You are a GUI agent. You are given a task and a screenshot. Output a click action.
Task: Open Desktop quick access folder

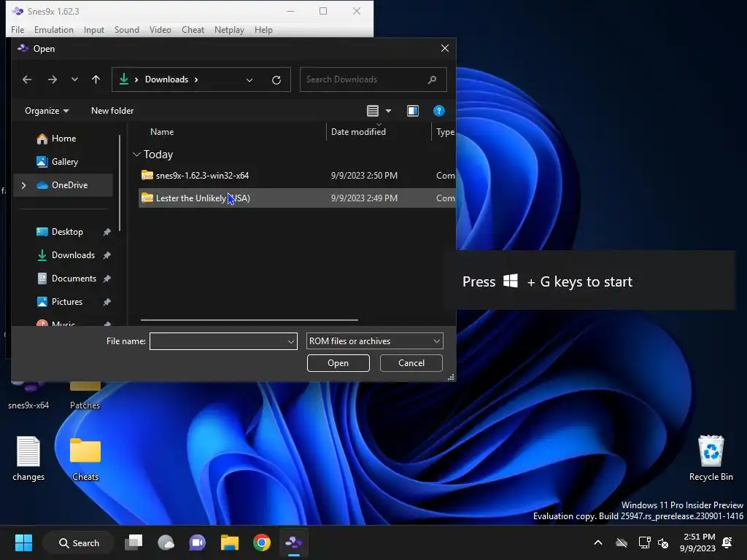60,232
